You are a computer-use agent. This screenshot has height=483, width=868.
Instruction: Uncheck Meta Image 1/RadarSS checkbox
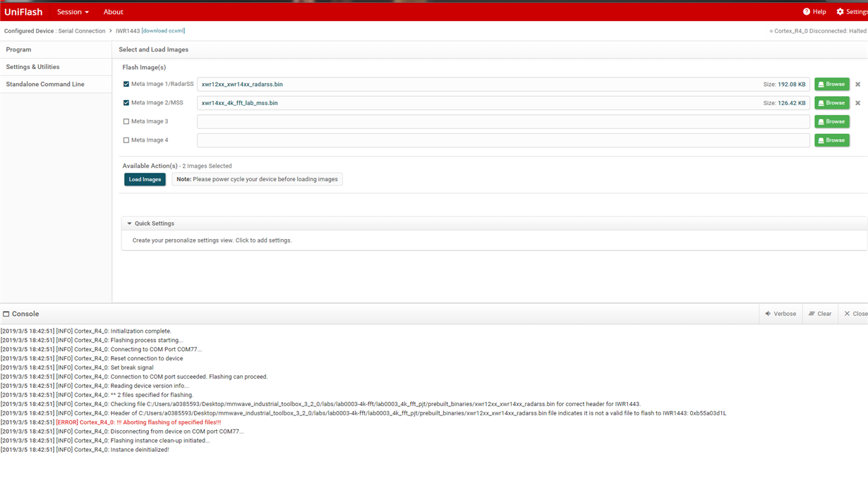(126, 84)
